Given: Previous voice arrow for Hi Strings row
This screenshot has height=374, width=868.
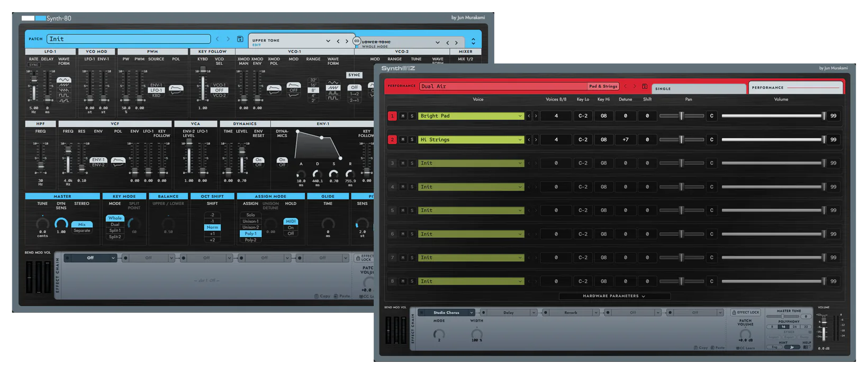Looking at the screenshot, I should coord(529,140).
